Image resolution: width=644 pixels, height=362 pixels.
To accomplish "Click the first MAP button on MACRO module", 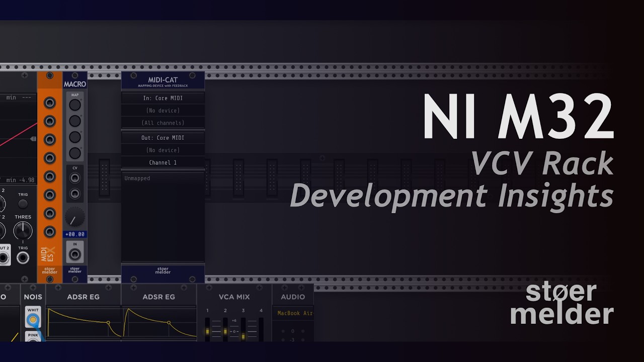I will point(75,105).
